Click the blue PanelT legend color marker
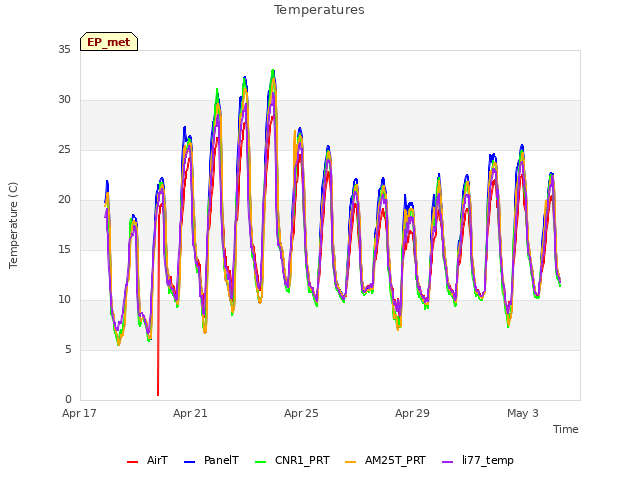 (190, 462)
